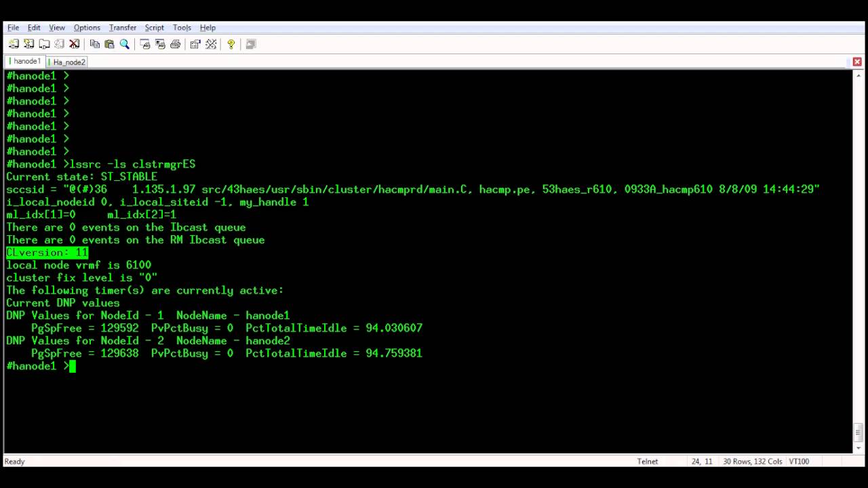Click the last prompt line with cursor

(41, 366)
